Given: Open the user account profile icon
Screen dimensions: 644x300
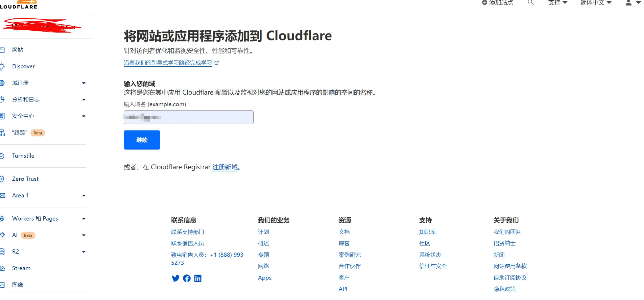Looking at the screenshot, I should coord(629,3).
